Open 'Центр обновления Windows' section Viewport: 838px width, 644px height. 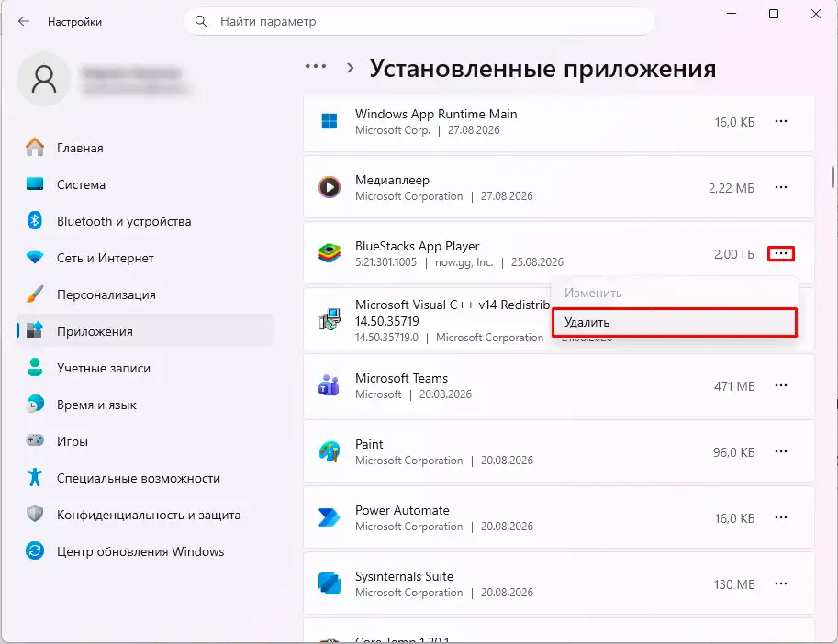click(x=144, y=551)
